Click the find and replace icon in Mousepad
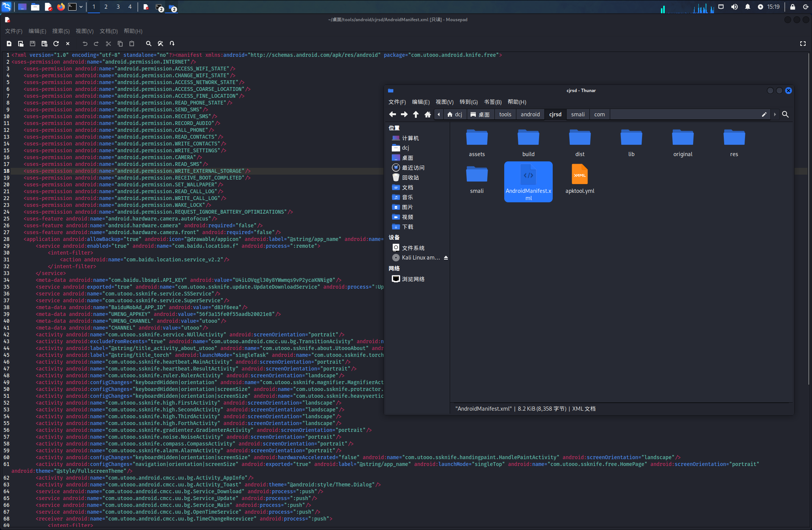This screenshot has width=812, height=530. tap(161, 44)
